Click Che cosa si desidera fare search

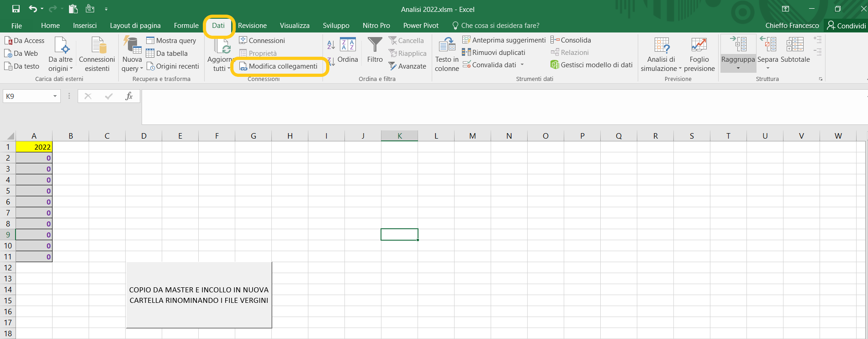click(x=496, y=26)
